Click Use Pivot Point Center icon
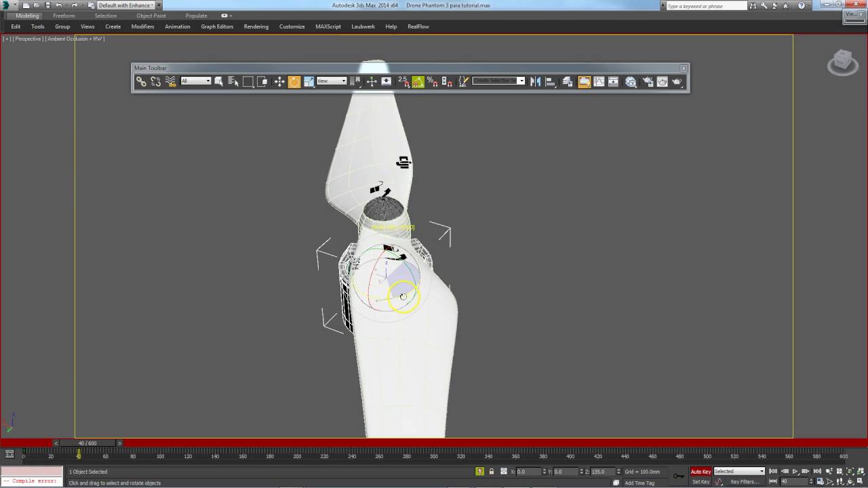 click(x=357, y=81)
